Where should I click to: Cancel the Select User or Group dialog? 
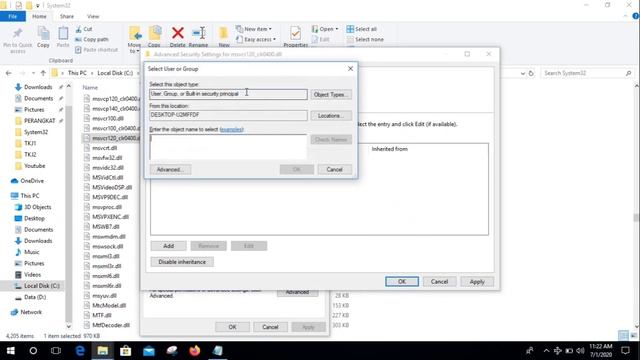pyautogui.click(x=334, y=169)
